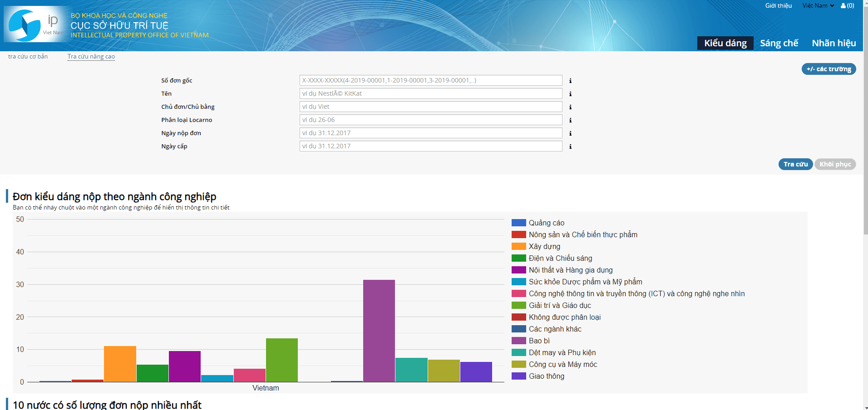The width and height of the screenshot is (868, 410).
Task: Click info icon beside Chủ đơn/Chủ bằng
Action: coord(570,107)
